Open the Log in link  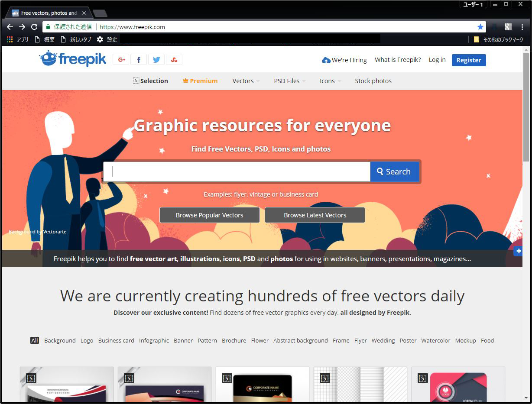click(x=437, y=60)
